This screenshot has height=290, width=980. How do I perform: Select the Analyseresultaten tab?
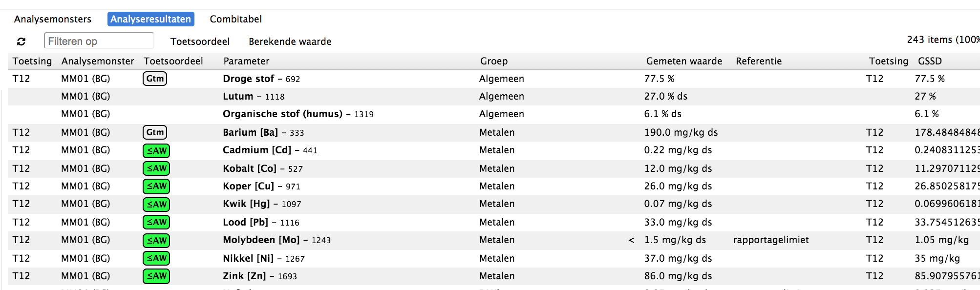click(150, 19)
